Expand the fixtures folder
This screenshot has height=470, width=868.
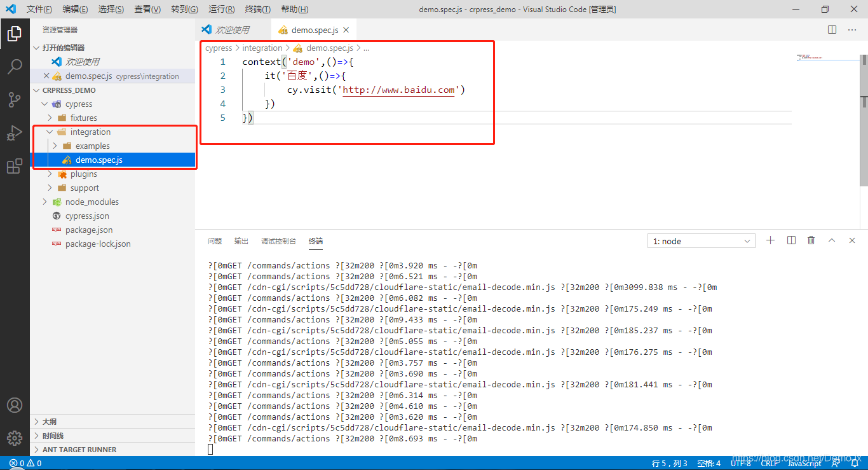click(50, 118)
